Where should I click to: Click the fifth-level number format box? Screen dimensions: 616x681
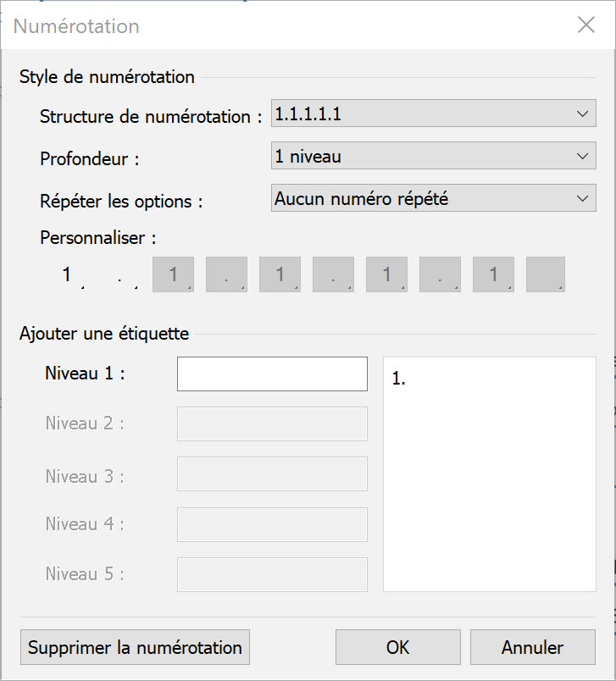pos(493,275)
